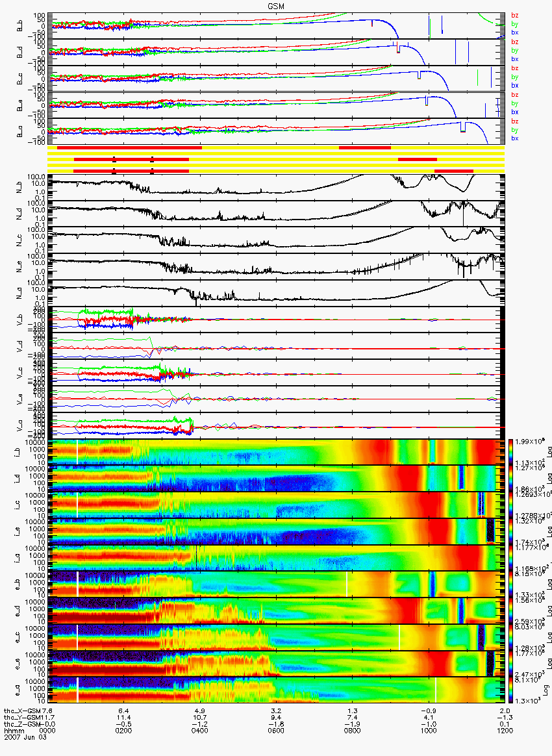Click the GSM title at top

click(276, 6)
